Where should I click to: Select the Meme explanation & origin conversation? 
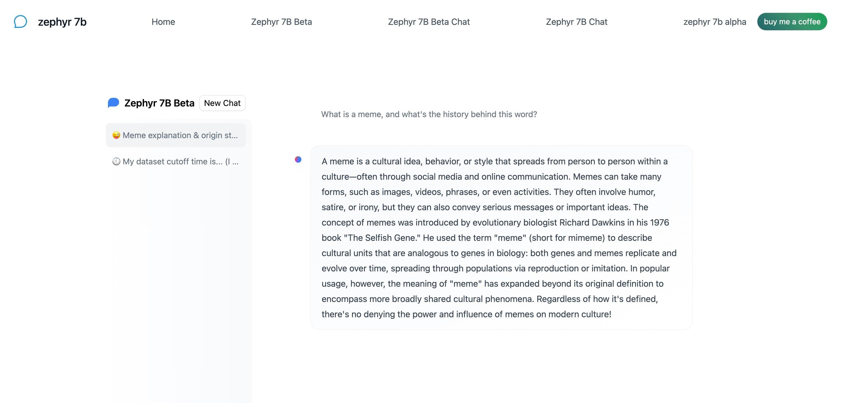coord(180,135)
